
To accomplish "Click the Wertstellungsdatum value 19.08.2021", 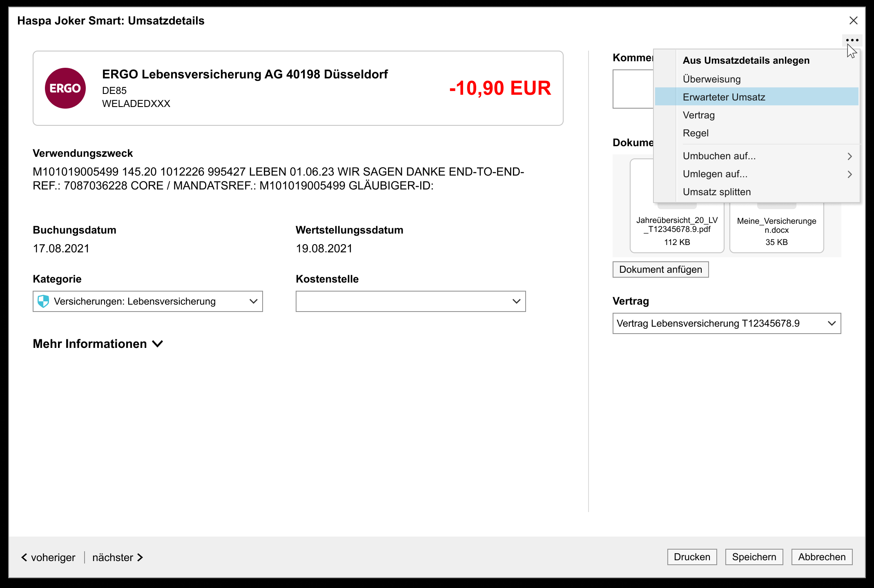I will pos(324,248).
